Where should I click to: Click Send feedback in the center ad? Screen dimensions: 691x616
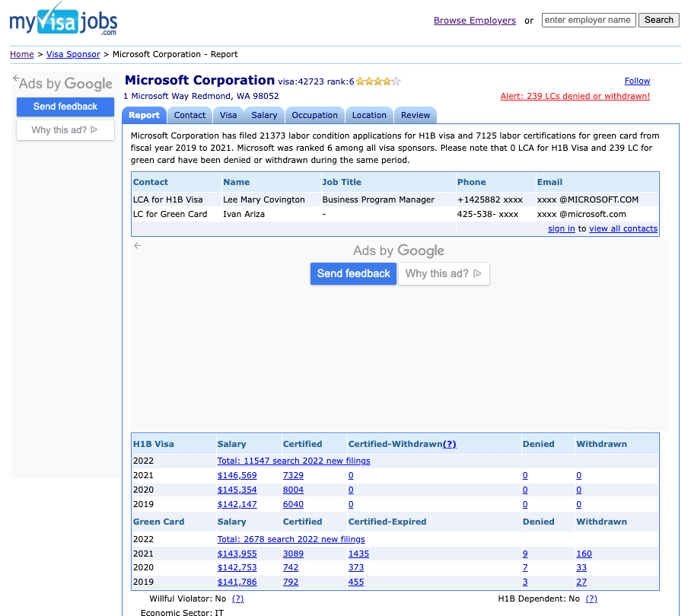tap(353, 273)
